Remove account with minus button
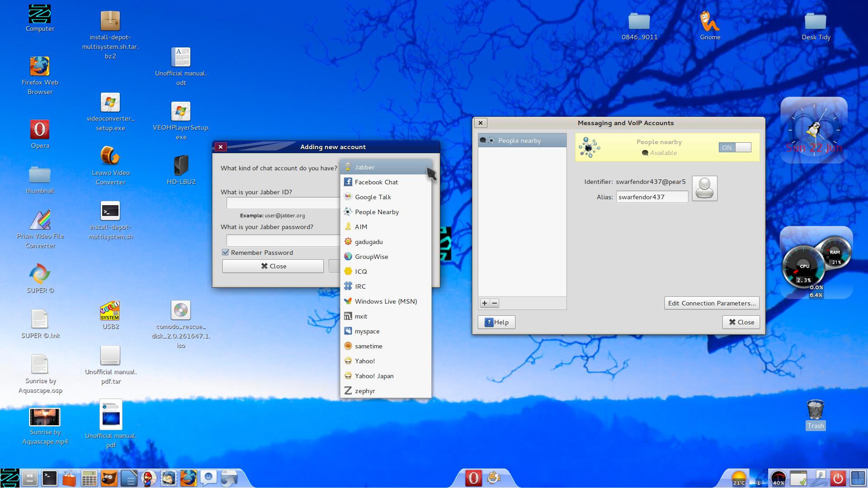 click(495, 303)
